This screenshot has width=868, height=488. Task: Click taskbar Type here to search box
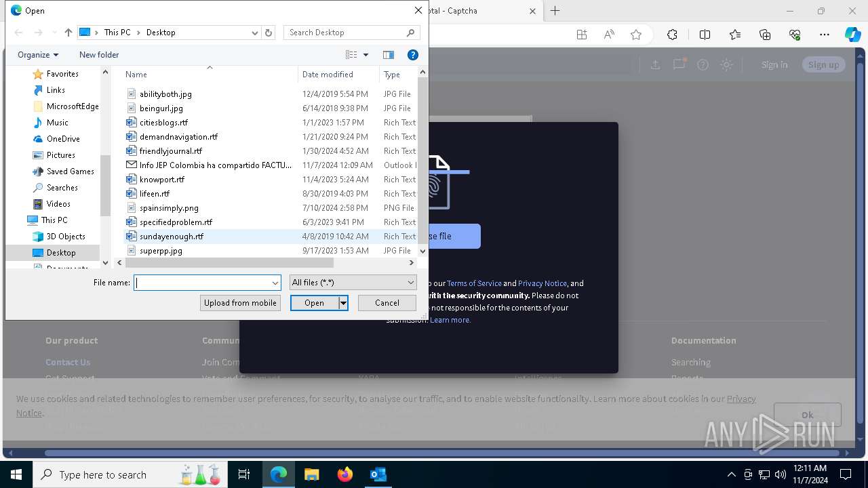pyautogui.click(x=129, y=474)
